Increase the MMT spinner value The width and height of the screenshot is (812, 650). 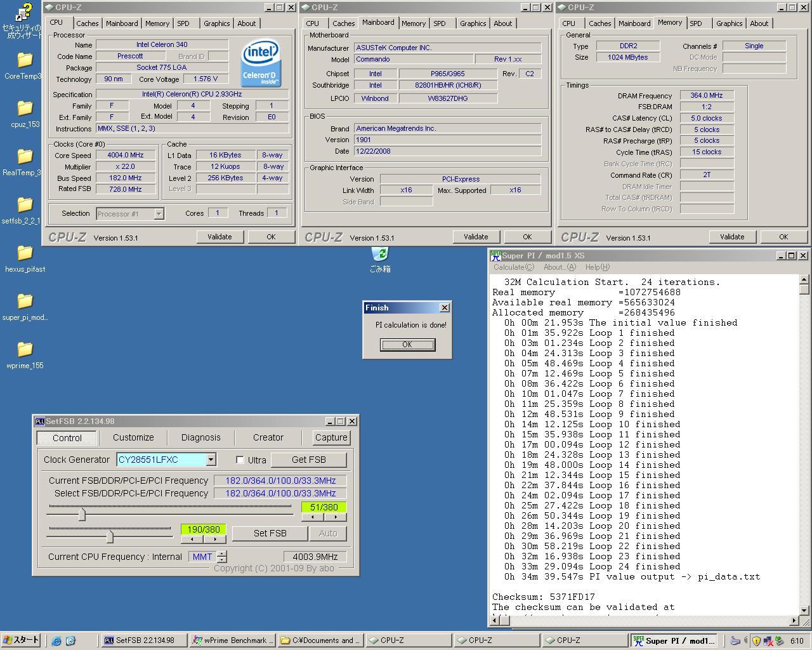pos(221,554)
